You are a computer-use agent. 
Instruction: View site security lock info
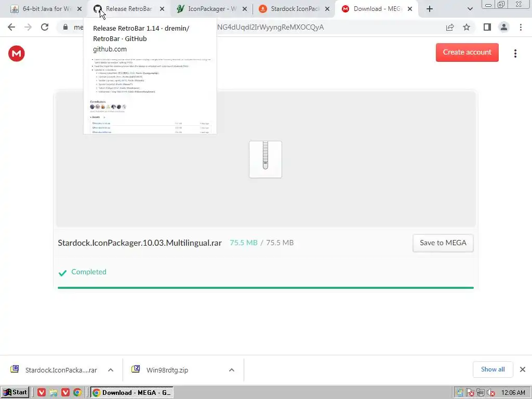[x=65, y=27]
